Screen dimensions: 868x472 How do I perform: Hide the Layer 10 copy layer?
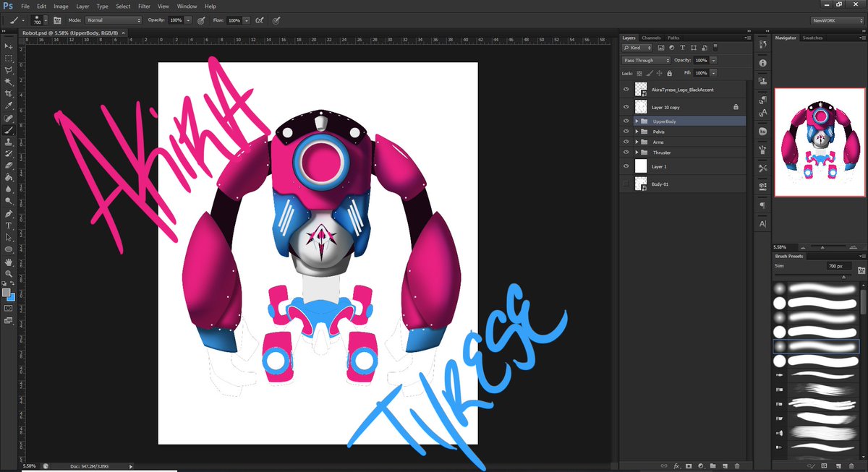[626, 107]
